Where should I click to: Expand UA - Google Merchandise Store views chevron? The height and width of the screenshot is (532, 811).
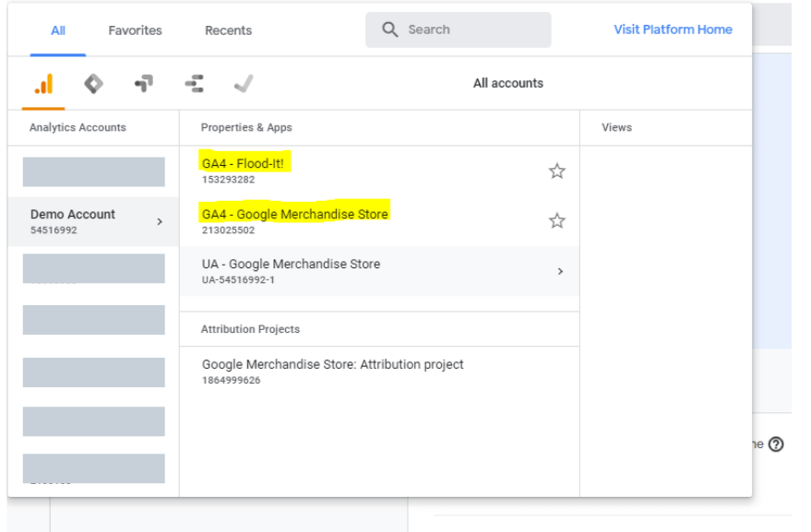560,271
